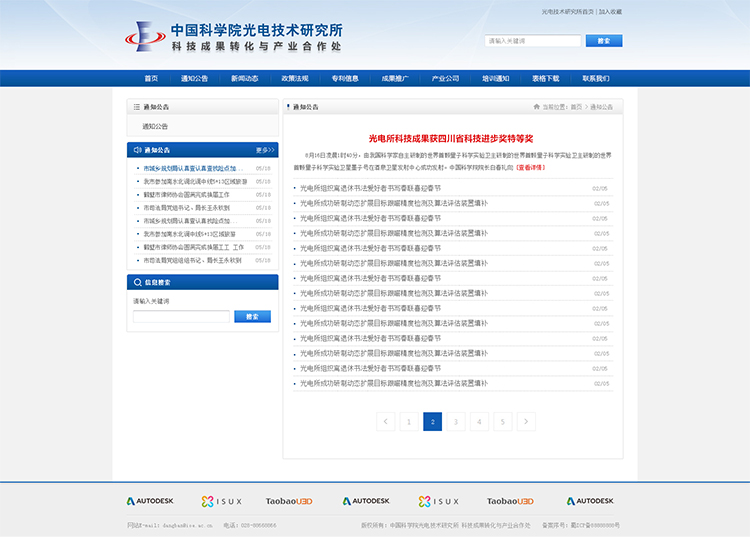Go to the previous page with the left arrow
Viewport: 750px width, 537px height.
386,421
